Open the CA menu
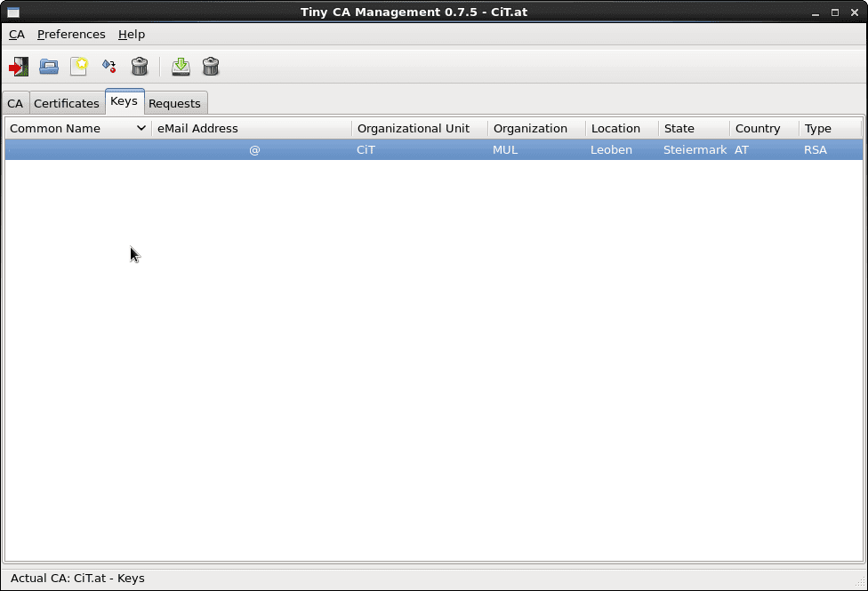This screenshot has height=591, width=868. tap(17, 34)
